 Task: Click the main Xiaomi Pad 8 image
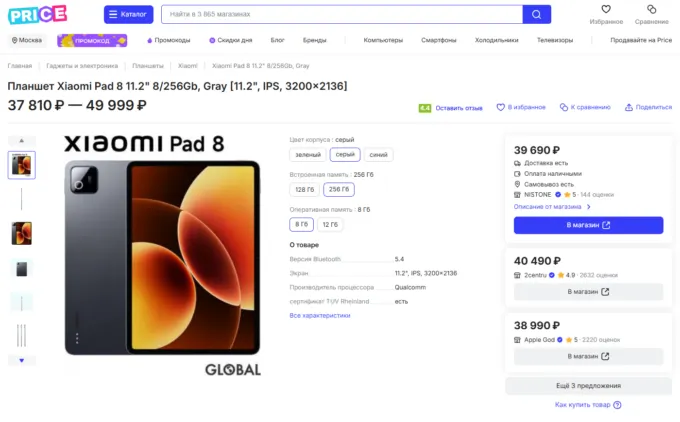point(163,257)
